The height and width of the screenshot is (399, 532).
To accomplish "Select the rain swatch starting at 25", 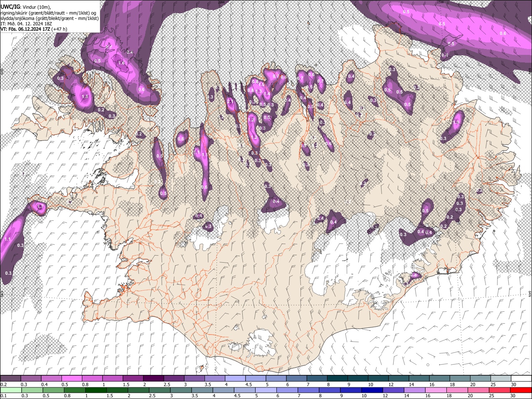I will click(x=500, y=390).
